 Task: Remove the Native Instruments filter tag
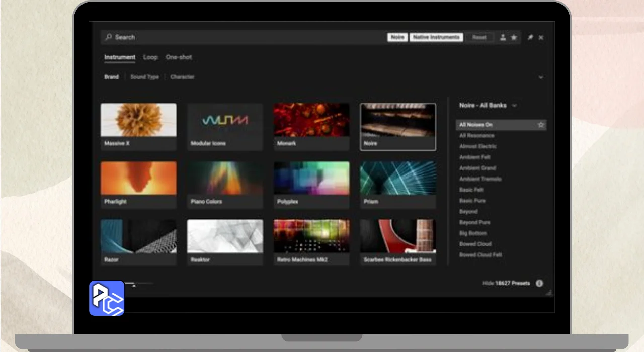tap(436, 37)
